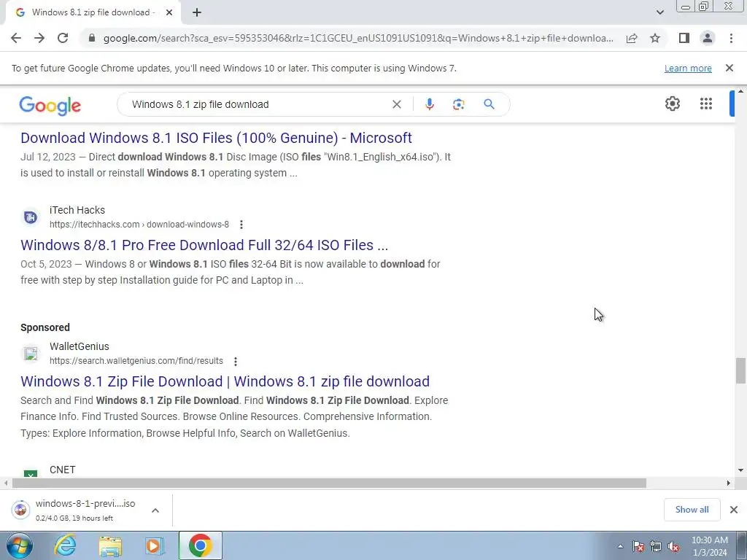Focus the Google search input field
This screenshot has width=747, height=560.
258,104
